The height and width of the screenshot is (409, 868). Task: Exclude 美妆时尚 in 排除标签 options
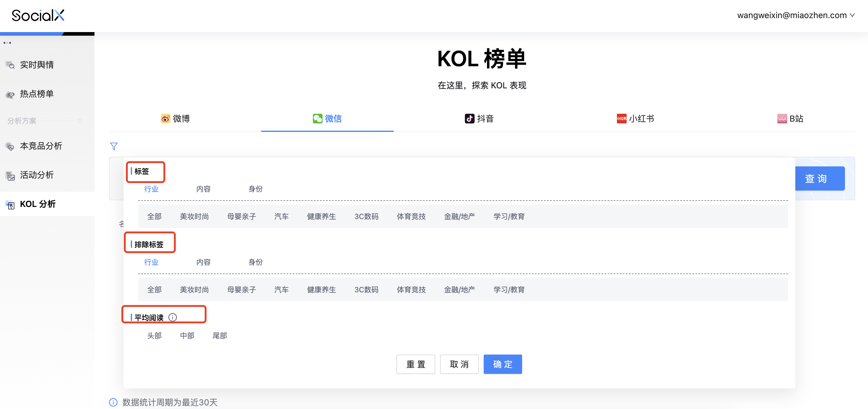194,290
